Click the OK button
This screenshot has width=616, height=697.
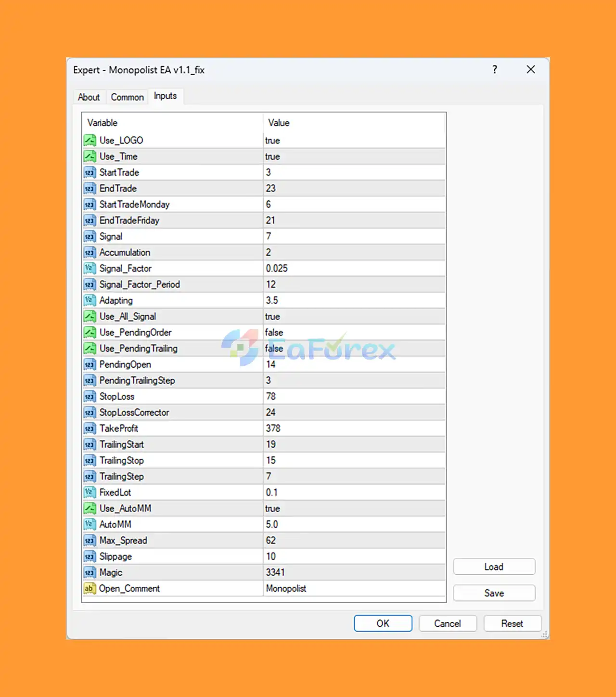pos(383,623)
